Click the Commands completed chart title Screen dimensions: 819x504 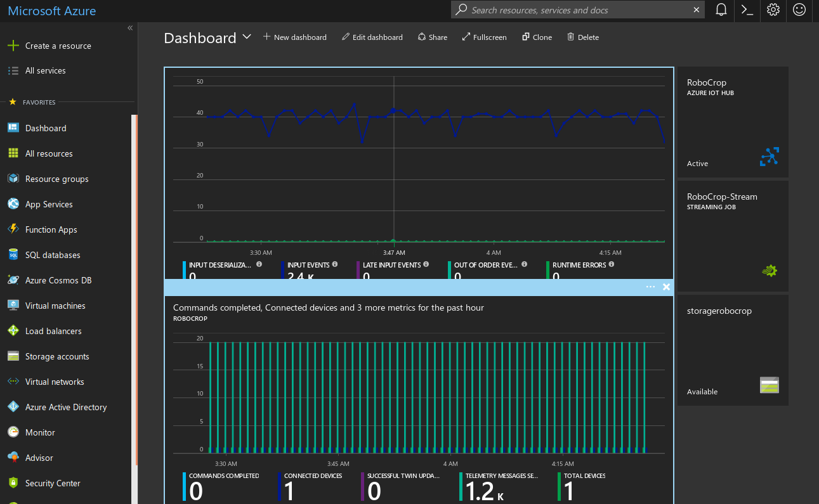pos(329,307)
